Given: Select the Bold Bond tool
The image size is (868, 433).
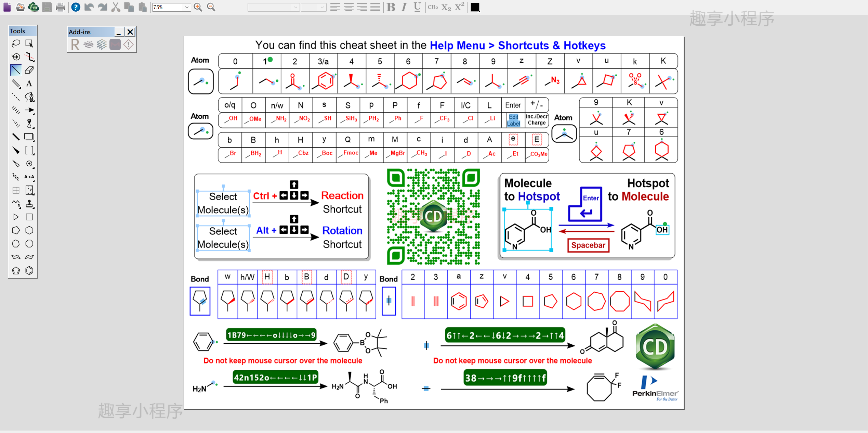Looking at the screenshot, I should pos(16,137).
